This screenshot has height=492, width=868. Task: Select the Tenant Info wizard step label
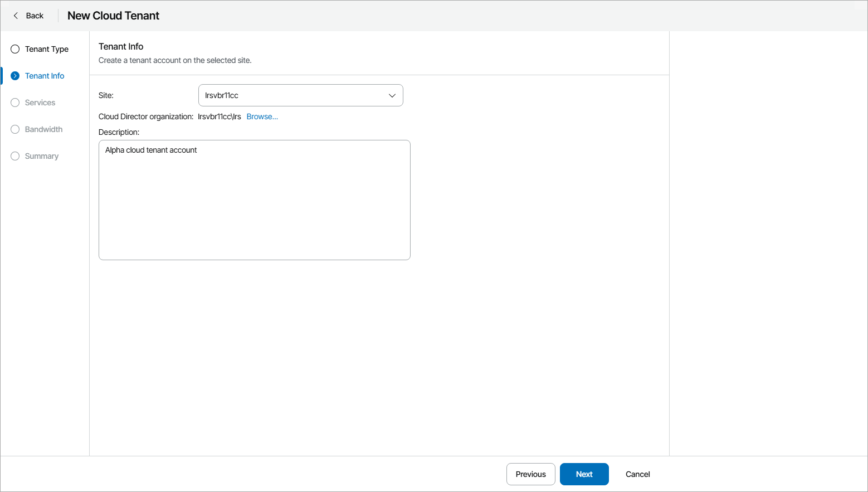45,76
